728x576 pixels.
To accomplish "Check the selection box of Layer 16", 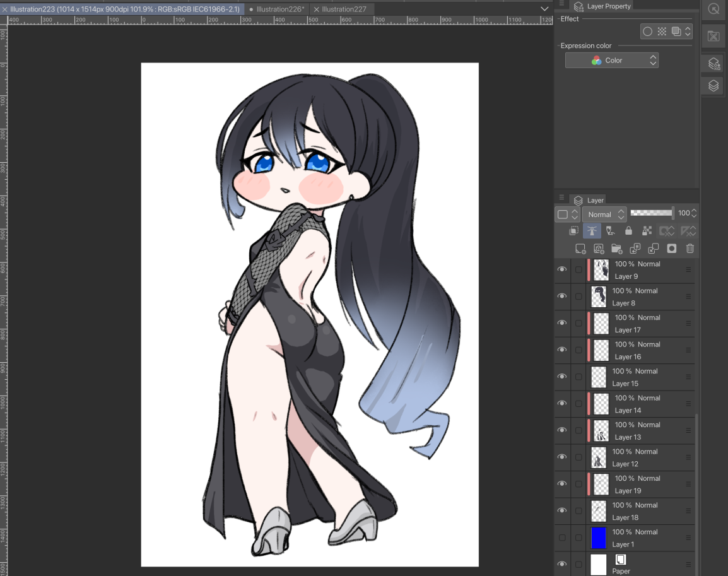I will coord(578,350).
